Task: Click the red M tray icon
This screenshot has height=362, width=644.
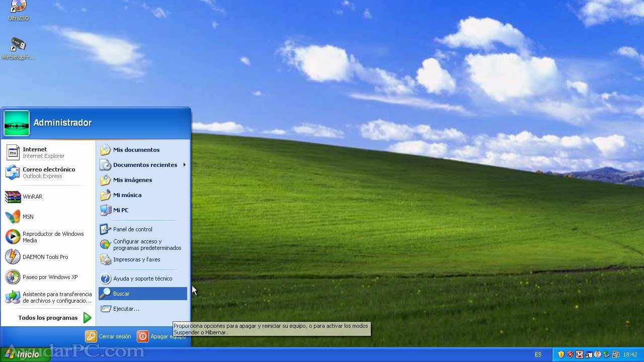Action: pyautogui.click(x=579, y=354)
